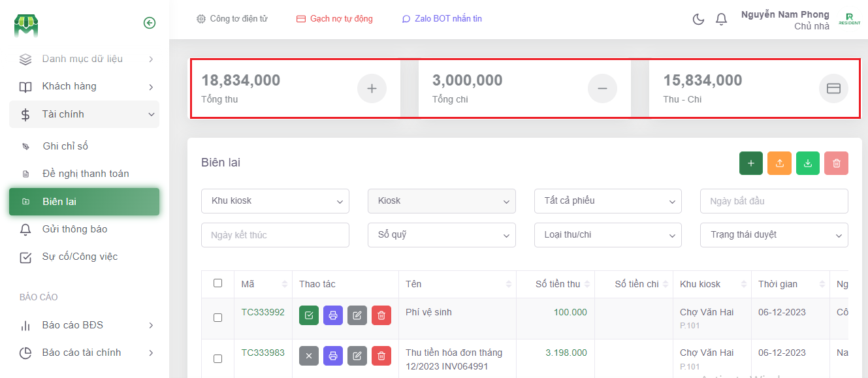The image size is (868, 378).
Task: Print receipt TC333992 with purple printer icon
Action: pos(333,316)
